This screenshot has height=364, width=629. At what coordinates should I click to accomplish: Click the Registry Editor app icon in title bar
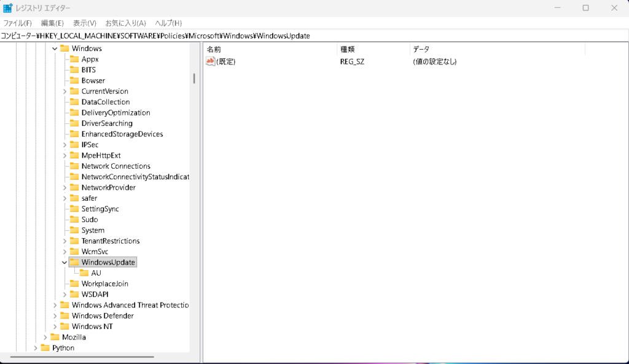tap(8, 8)
